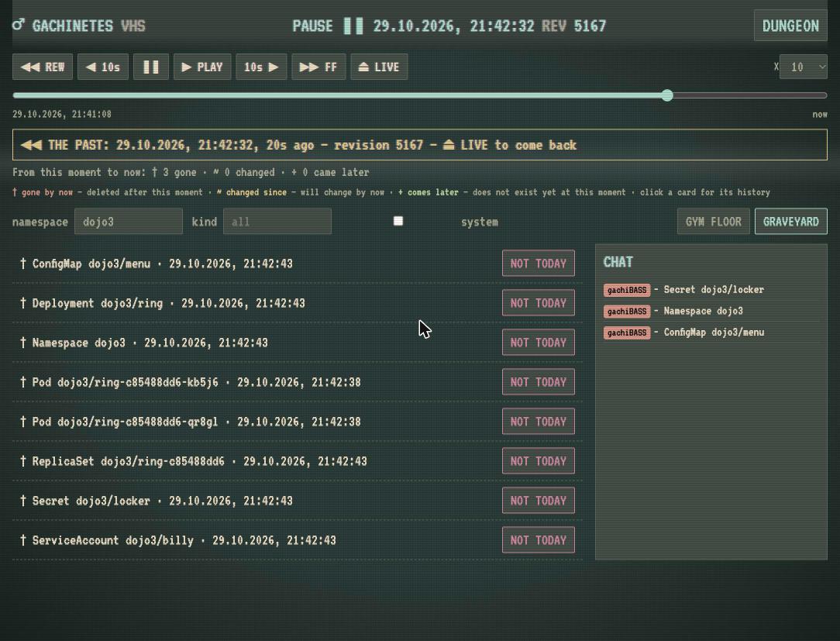Click the male symbol logo icon
This screenshot has height=641, width=840.
pos(19,25)
